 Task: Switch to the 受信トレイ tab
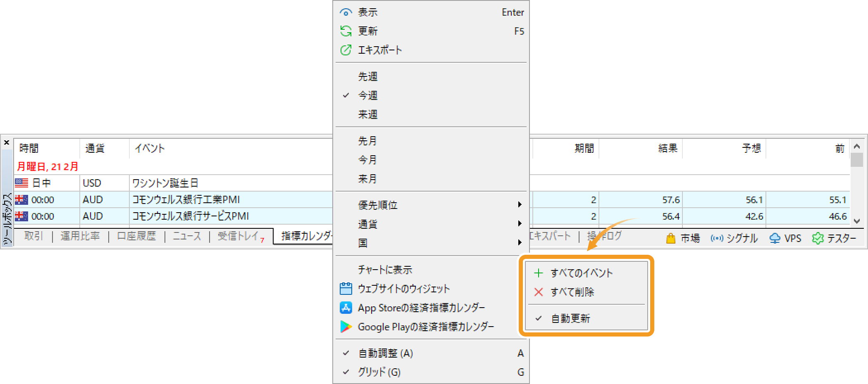click(x=241, y=236)
